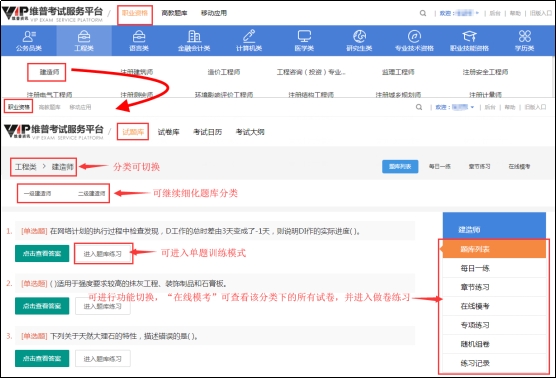Image resolution: width=556 pixels, height=378 pixels.
Task: Open the 造价工程师 category link
Action: tap(224, 72)
